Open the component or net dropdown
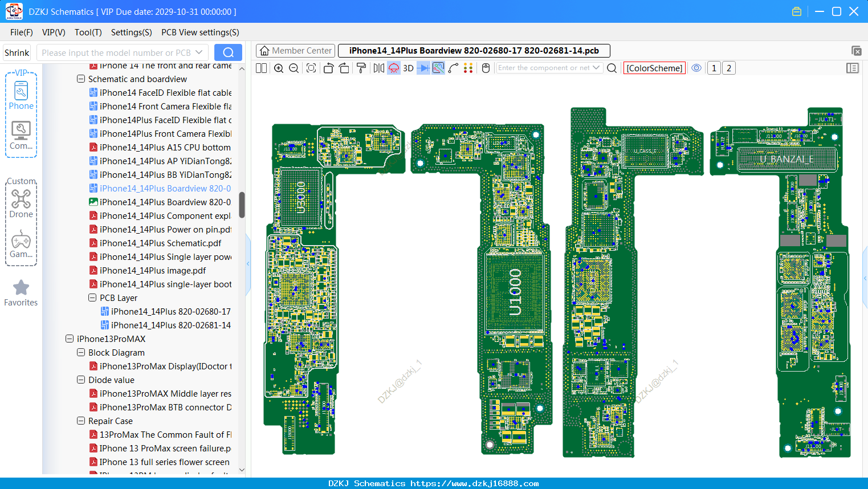Screen dimensions: 868x489 (596, 68)
